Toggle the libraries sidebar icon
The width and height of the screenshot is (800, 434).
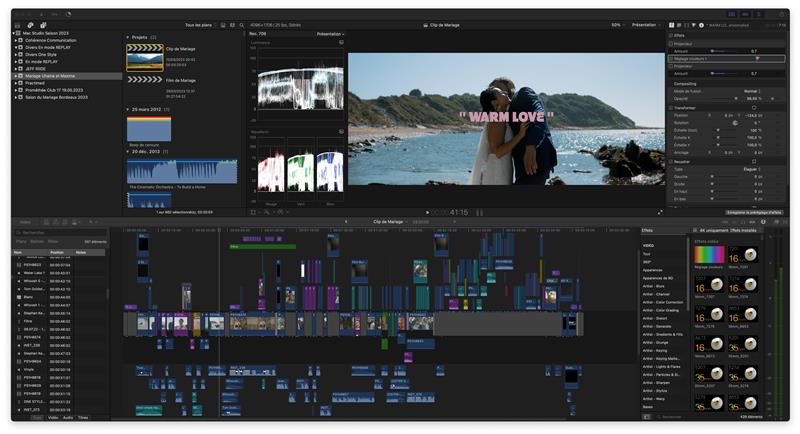pyautogui.click(x=17, y=25)
